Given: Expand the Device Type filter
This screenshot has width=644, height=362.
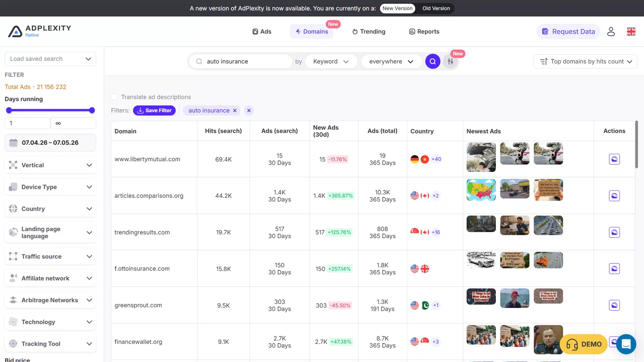Looking at the screenshot, I should coord(50,187).
